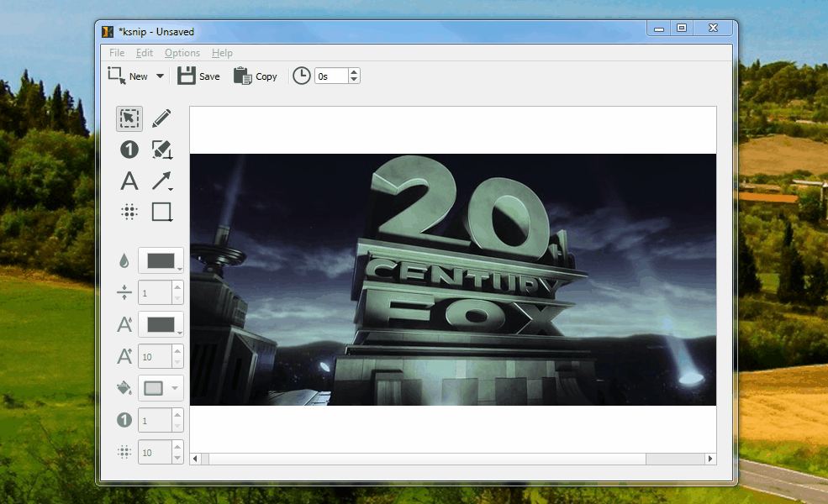Select the Blur tool
This screenshot has height=504, width=828.
[129, 213]
